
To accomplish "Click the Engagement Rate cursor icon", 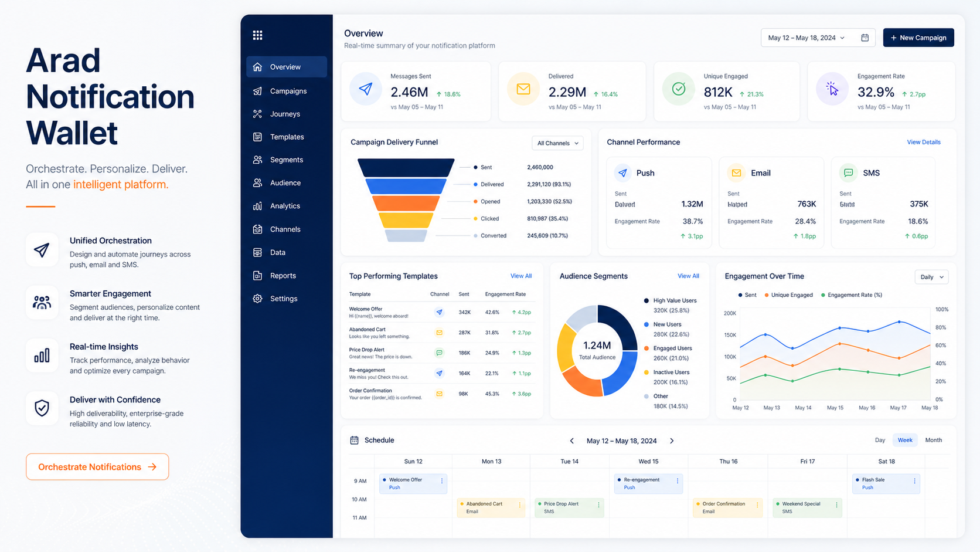I will point(832,89).
